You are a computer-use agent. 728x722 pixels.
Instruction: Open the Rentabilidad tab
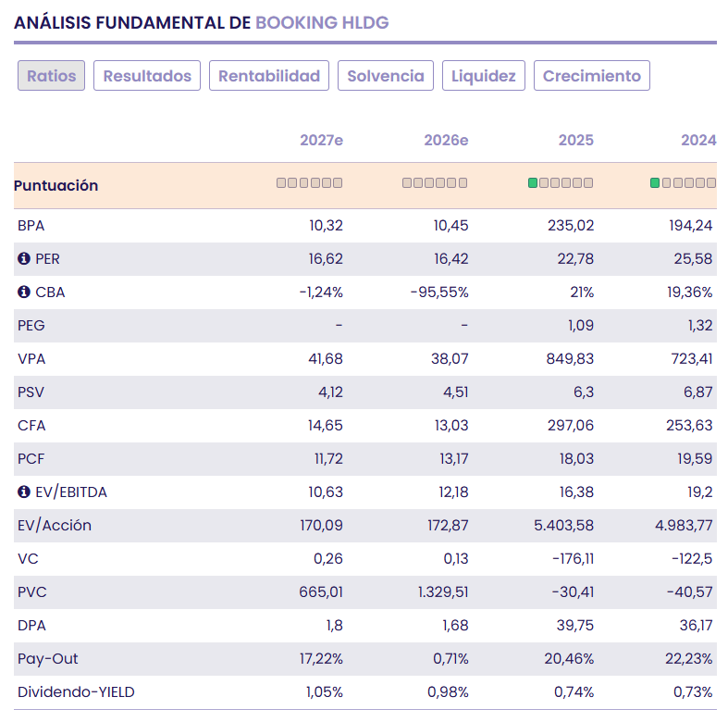pos(269,75)
